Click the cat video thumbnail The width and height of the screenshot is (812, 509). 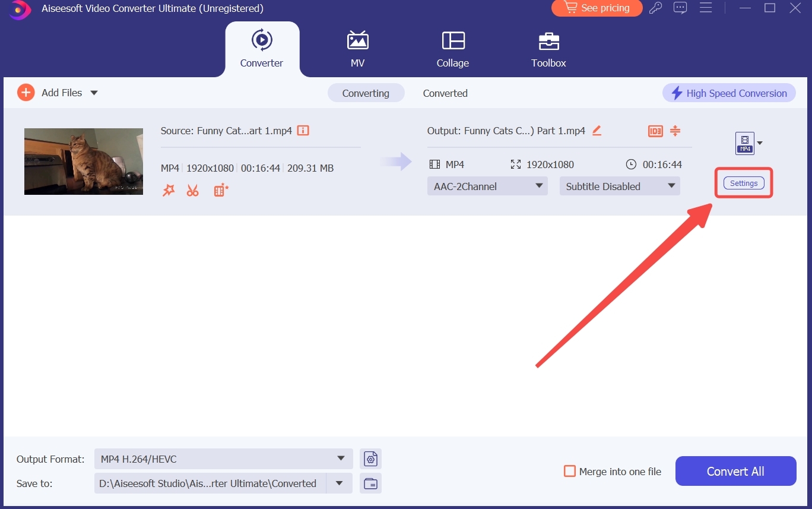coord(84,162)
